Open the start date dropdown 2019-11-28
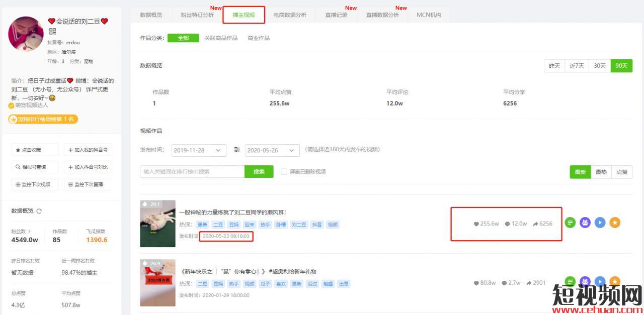This screenshot has width=644, height=315. pos(199,150)
